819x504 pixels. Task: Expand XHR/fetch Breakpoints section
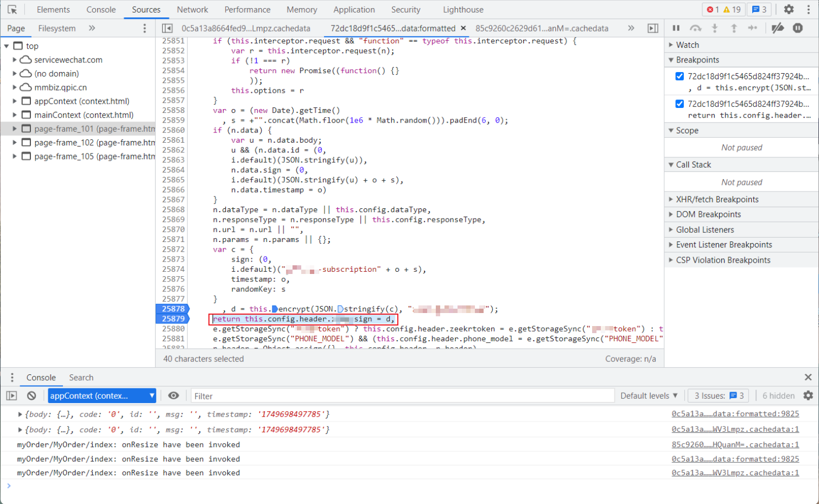pyautogui.click(x=741, y=200)
